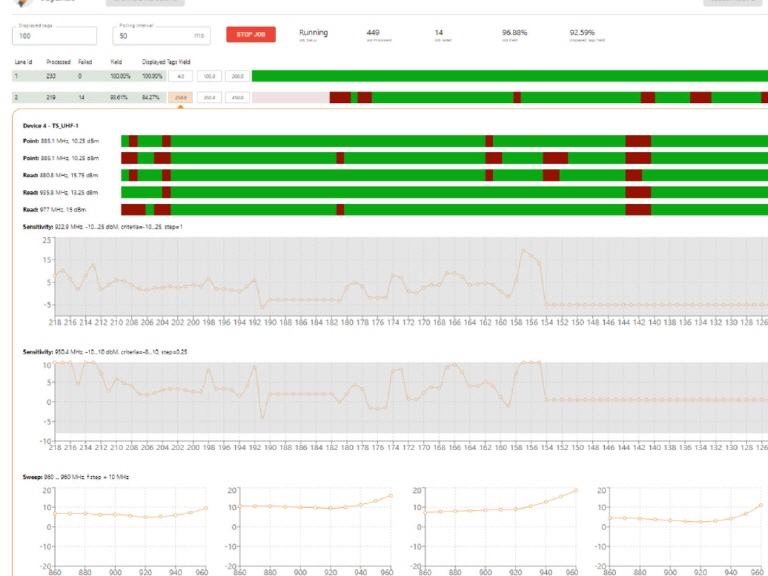Screen dimensions: 768x576
Task: Focus the Polling interval input field
Action: tap(160, 36)
